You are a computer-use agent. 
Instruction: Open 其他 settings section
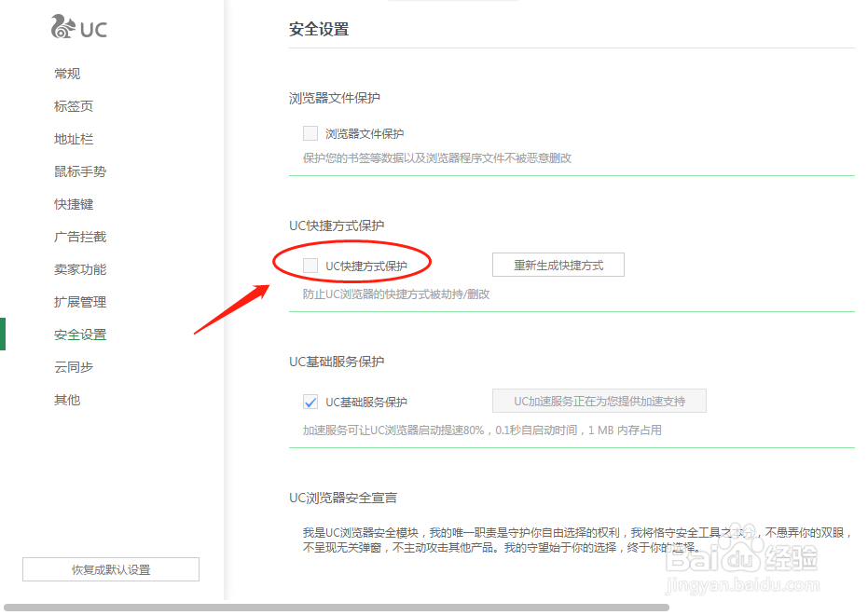[67, 400]
